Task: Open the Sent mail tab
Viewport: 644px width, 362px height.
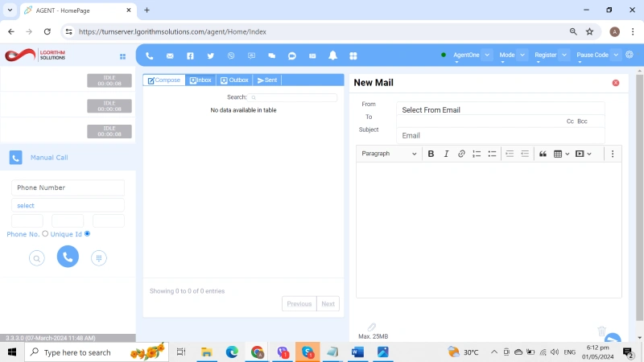Action: 267,80
